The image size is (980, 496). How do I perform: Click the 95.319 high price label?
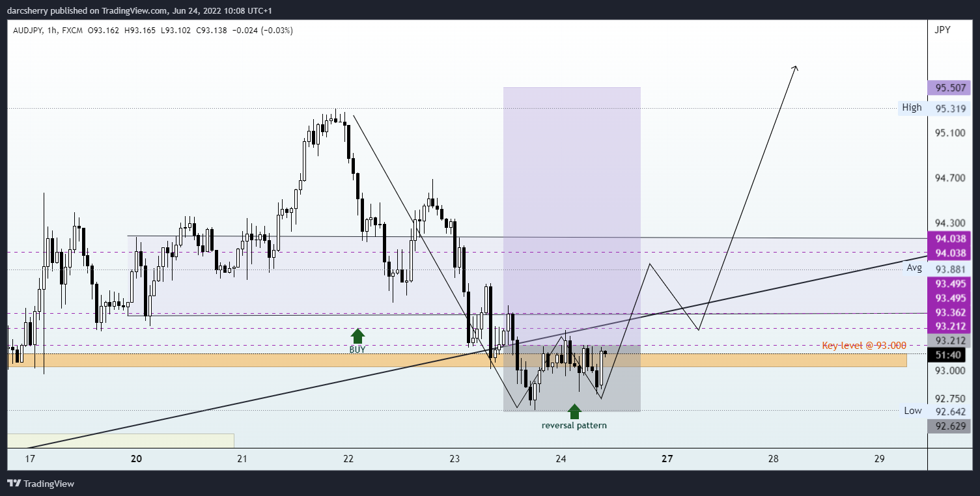[x=949, y=109]
